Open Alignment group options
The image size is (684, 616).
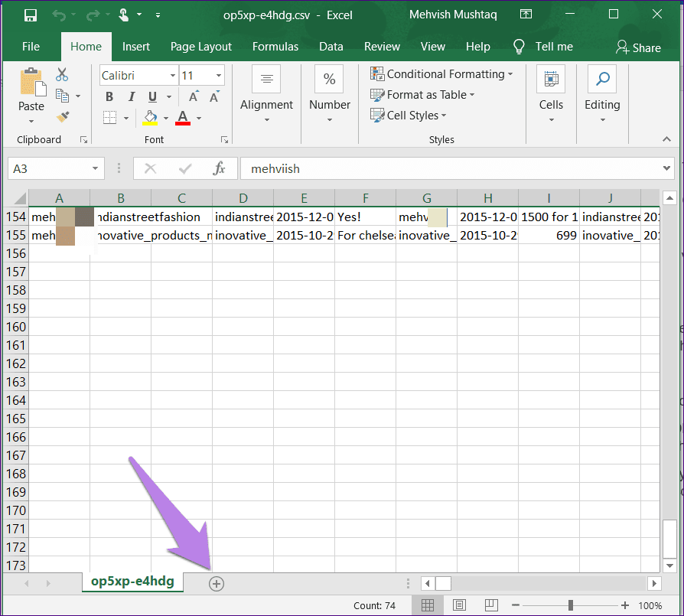(x=266, y=94)
